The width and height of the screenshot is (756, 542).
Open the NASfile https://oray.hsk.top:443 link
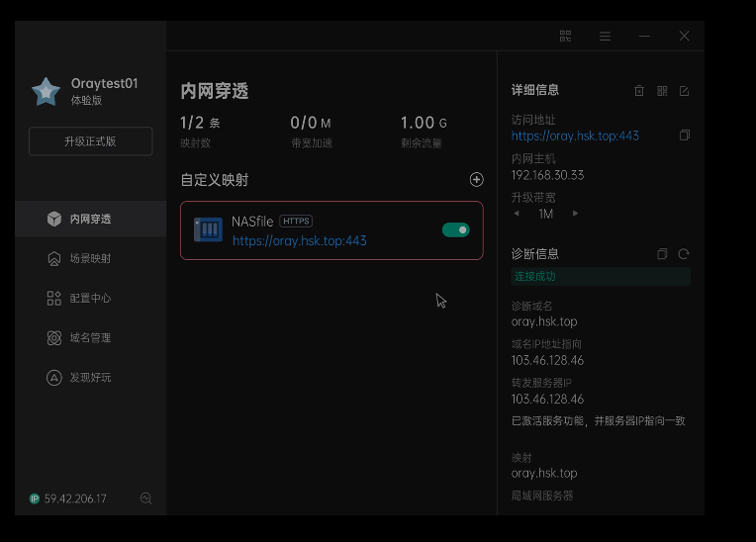300,240
